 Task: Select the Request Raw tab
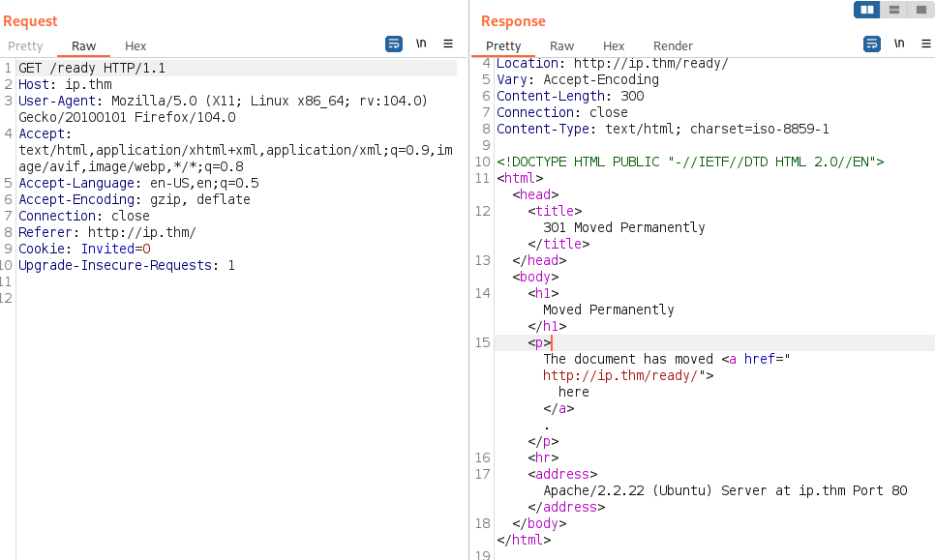tap(83, 45)
